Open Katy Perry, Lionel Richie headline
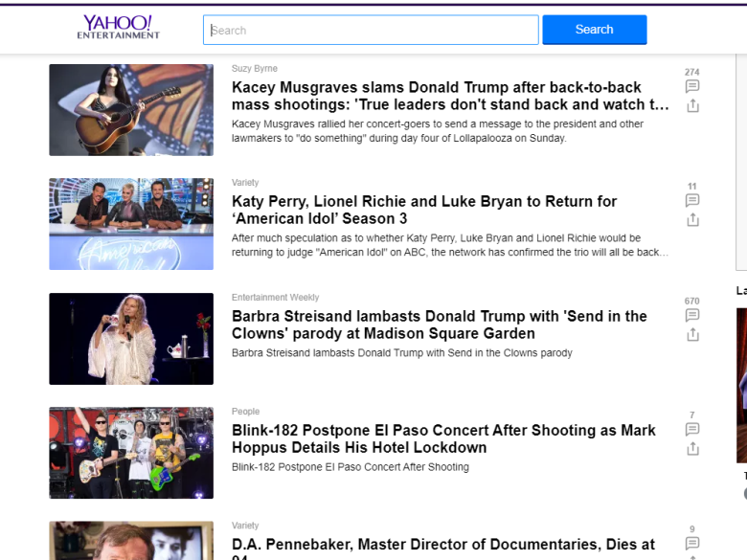Screen dimensions: 747x560 click(x=424, y=210)
